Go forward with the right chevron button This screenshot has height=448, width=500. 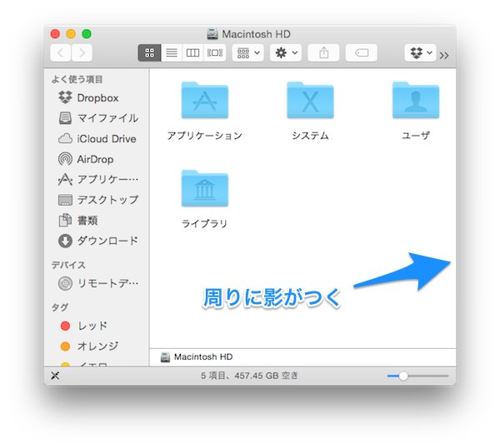(x=82, y=52)
